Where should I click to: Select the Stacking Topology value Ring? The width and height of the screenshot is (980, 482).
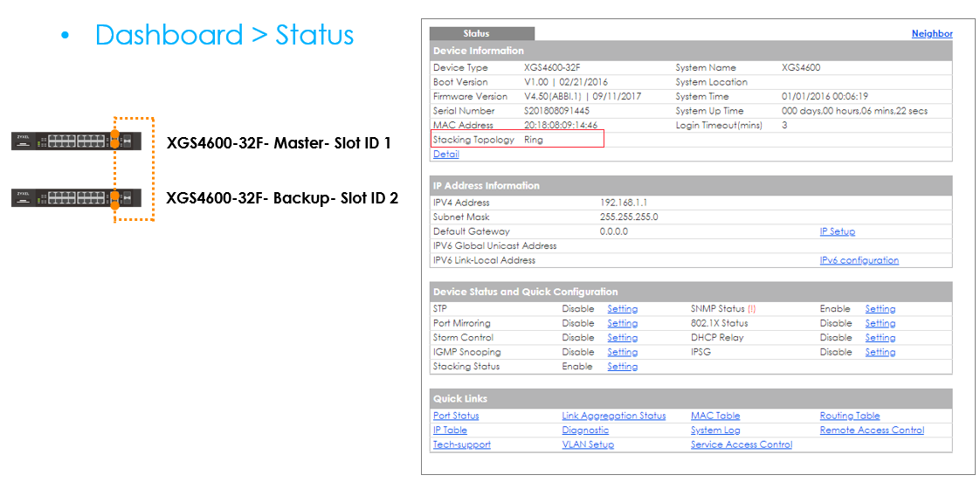[534, 140]
